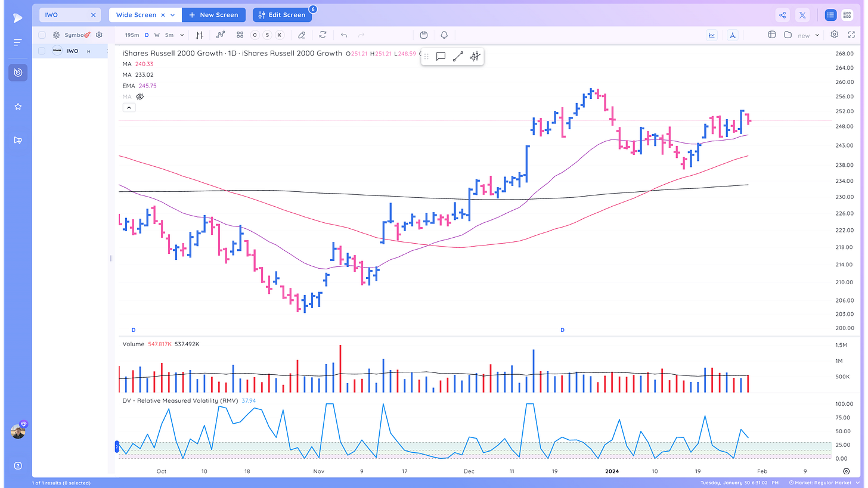Click the MA 240.33 indicator label
Screen dimensions: 868x488
[x=138, y=64]
